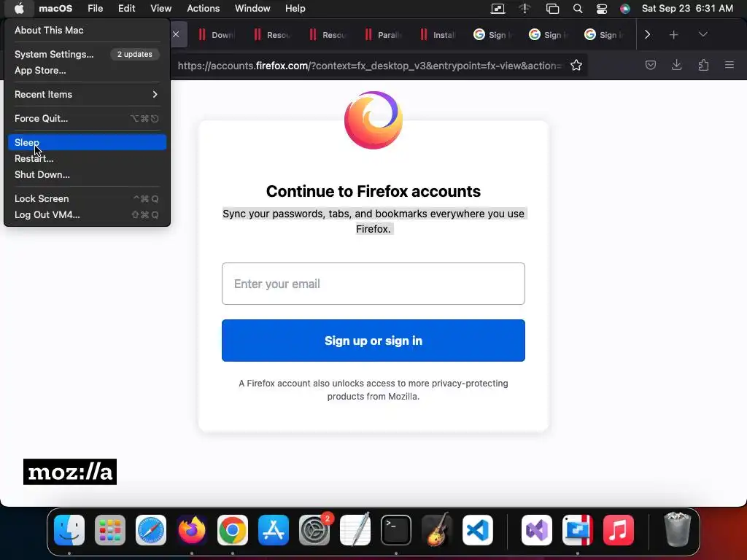Image resolution: width=747 pixels, height=560 pixels.
Task: Open Parallels Toolbox dock icon
Action: (x=578, y=530)
